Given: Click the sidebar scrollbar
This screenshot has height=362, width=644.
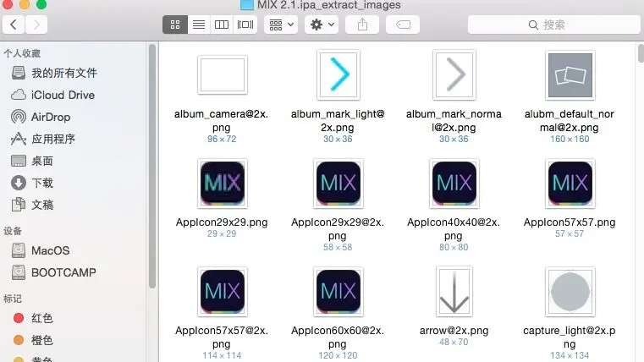Looking at the screenshot, I should [x=152, y=166].
